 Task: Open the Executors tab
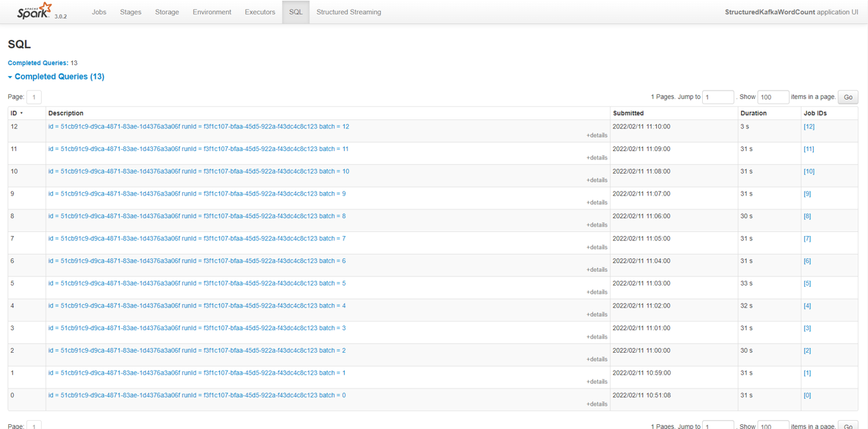pos(260,12)
